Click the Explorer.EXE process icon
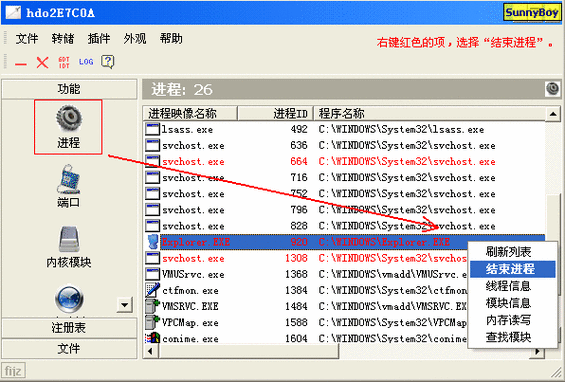 point(153,242)
